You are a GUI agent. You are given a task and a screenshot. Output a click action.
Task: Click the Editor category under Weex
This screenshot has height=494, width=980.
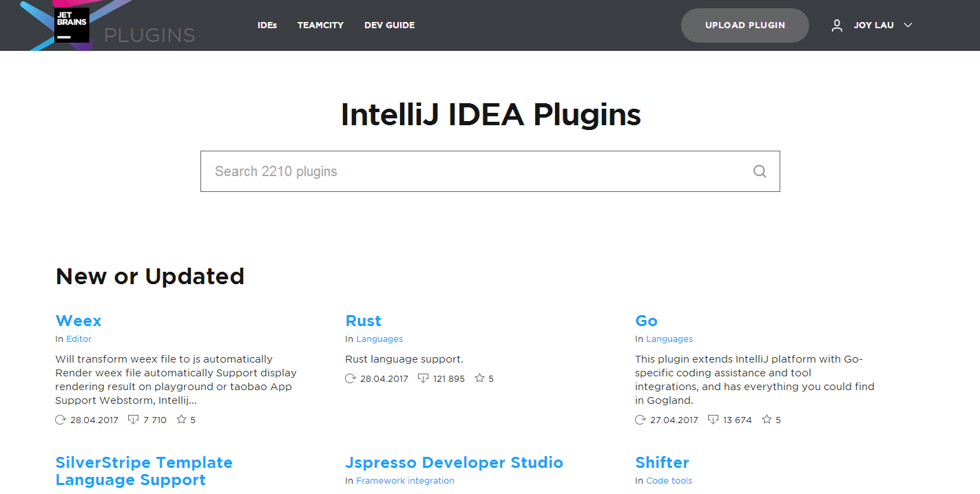pos(79,339)
